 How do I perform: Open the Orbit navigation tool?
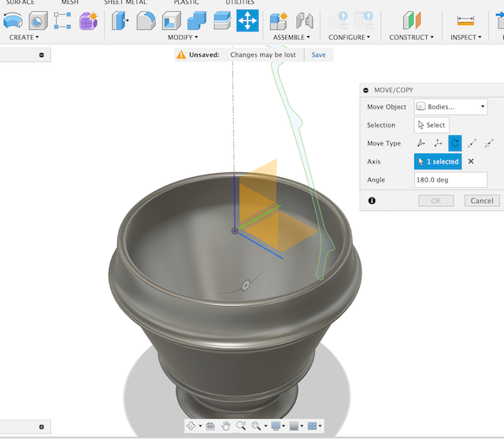coord(191,426)
